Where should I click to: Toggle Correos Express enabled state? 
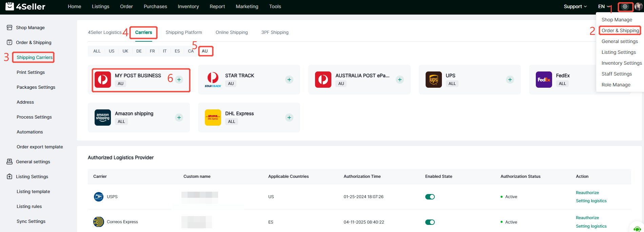click(x=430, y=222)
